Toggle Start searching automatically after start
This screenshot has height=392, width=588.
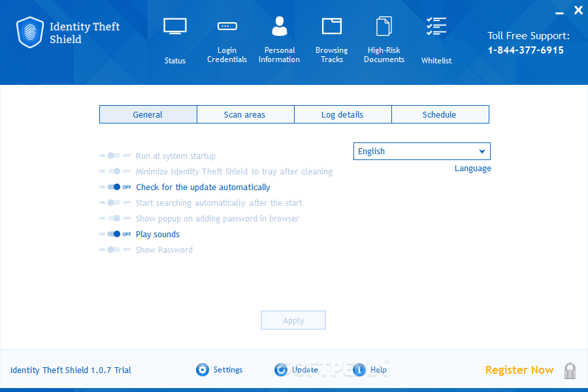coord(114,203)
